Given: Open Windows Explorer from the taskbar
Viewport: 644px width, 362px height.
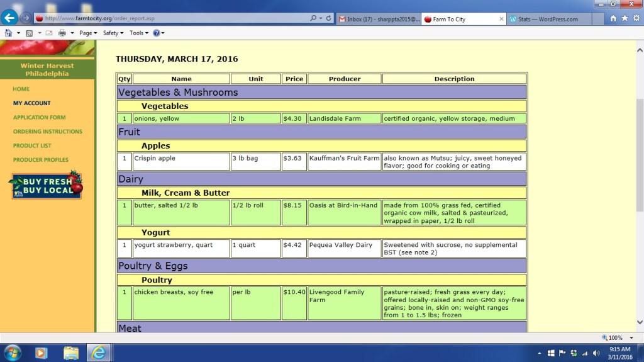Looking at the screenshot, I should click(70, 353).
